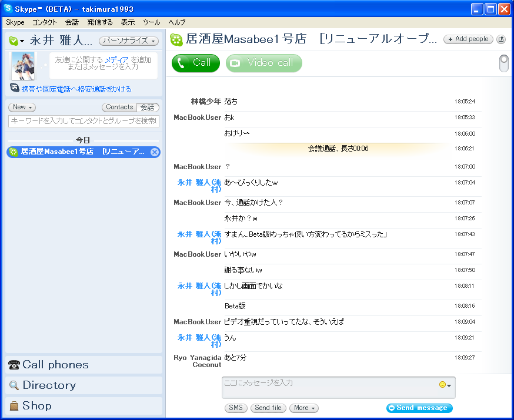
Task: Click the 会議通話、長さ00:06 call notice
Action: click(x=338, y=149)
